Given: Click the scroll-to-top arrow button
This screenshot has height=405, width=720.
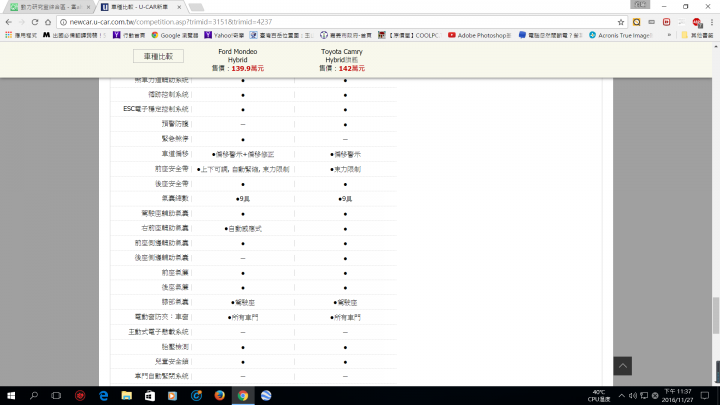Looking at the screenshot, I should [623, 366].
